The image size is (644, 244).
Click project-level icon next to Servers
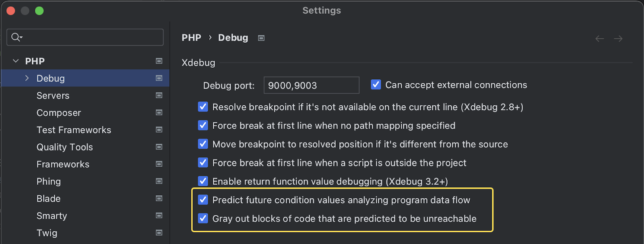coord(159,95)
